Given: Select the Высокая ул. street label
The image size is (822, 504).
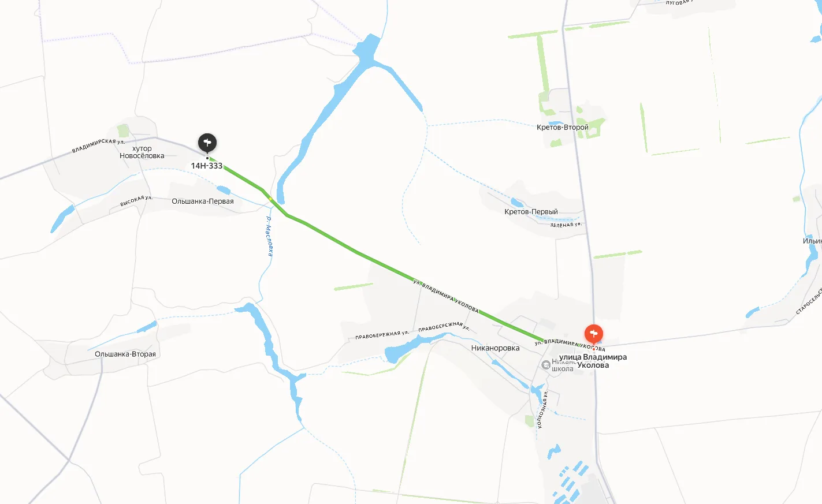Looking at the screenshot, I should 136,201.
